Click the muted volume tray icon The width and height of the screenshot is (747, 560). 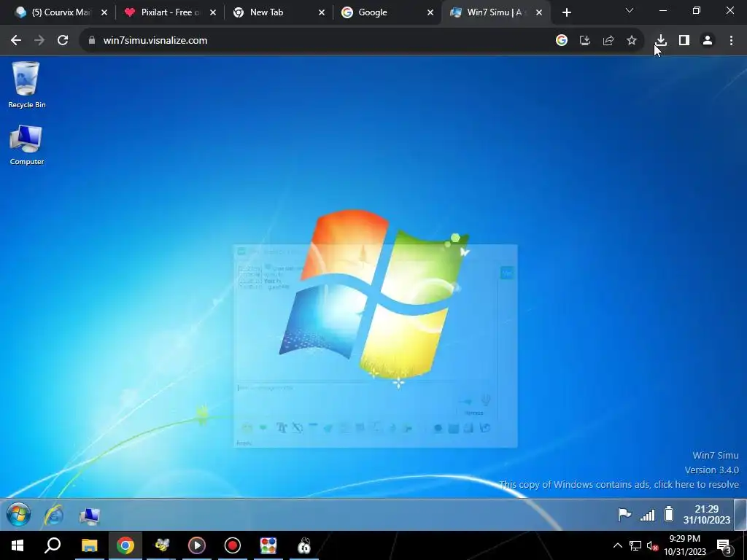pos(652,545)
